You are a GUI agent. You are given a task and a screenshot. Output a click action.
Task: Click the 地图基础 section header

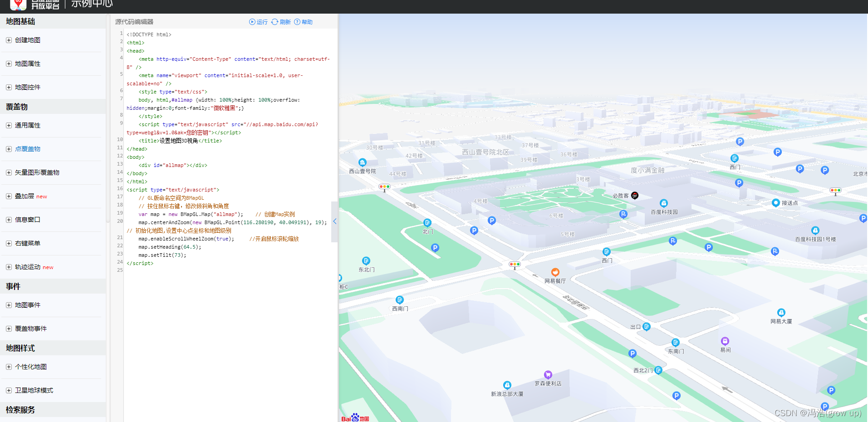20,21
